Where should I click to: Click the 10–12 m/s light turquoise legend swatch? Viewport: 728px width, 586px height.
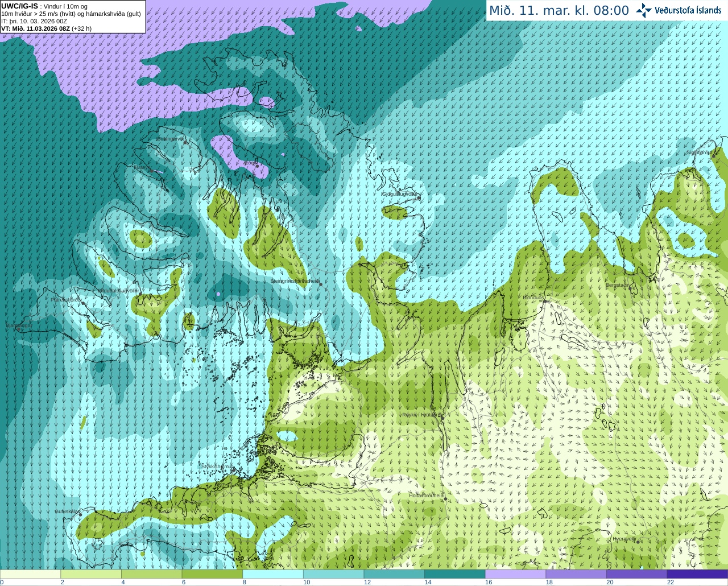click(333, 574)
